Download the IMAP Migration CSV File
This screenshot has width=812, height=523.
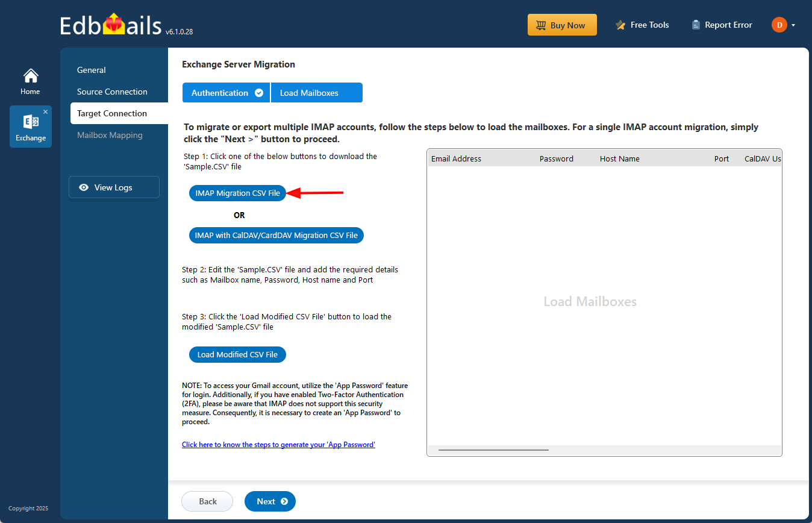(237, 193)
